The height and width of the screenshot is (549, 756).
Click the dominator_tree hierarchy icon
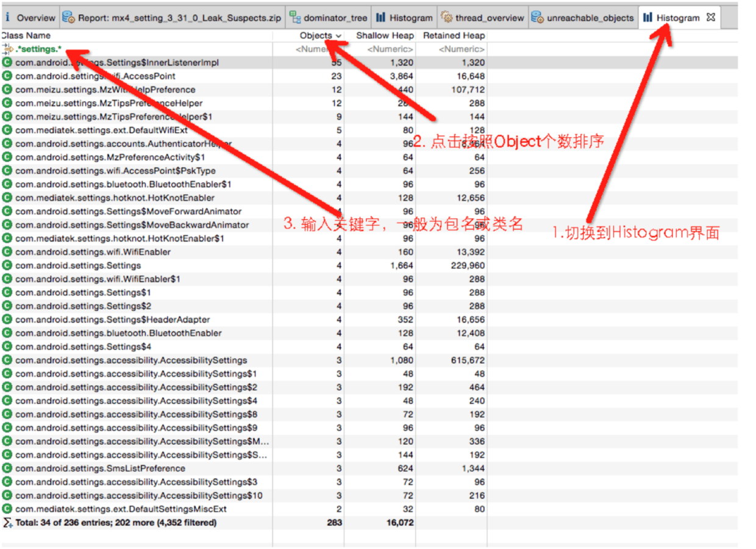point(294,17)
